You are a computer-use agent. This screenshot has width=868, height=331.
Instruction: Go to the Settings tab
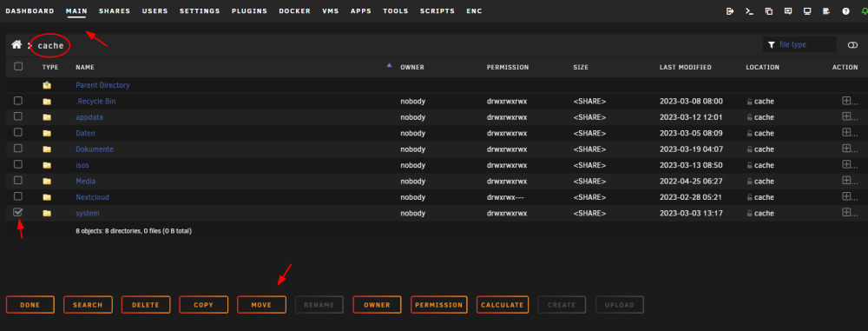pyautogui.click(x=200, y=11)
